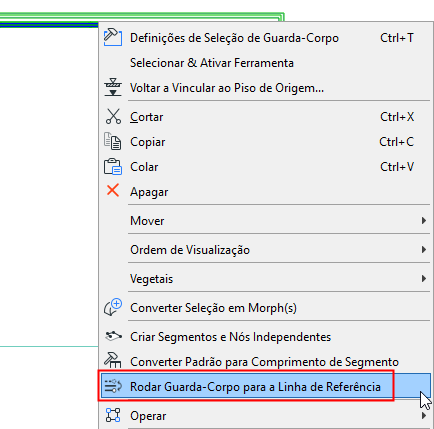Select Criar Segmentos e Nós Independentes
The height and width of the screenshot is (429, 434).
pos(265,337)
